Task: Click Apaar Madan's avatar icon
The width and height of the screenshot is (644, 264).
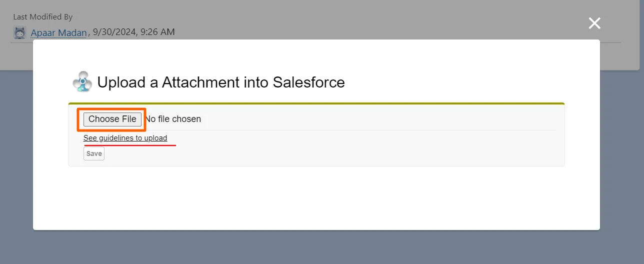Action: pos(20,32)
